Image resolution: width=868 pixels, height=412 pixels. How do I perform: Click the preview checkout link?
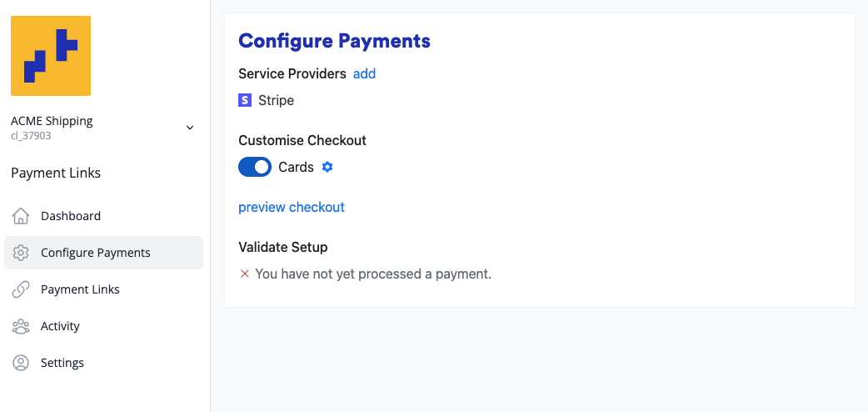[x=292, y=207]
